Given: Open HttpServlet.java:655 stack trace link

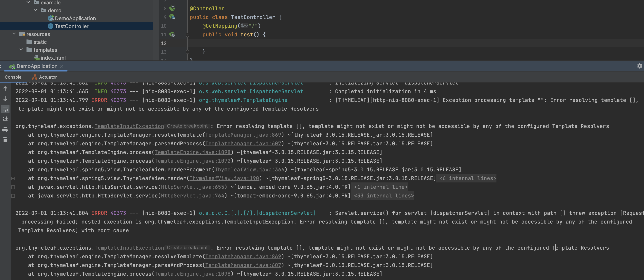Looking at the screenshot, I should (x=192, y=187).
